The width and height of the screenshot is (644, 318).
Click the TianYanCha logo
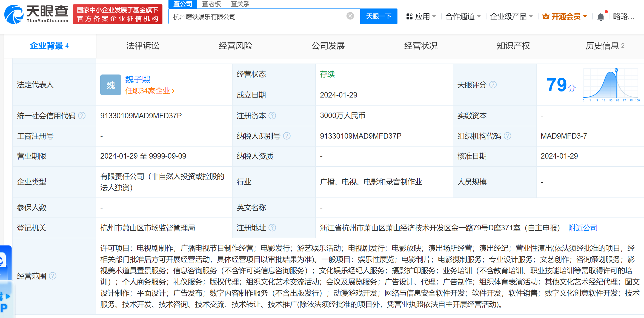pos(36,14)
